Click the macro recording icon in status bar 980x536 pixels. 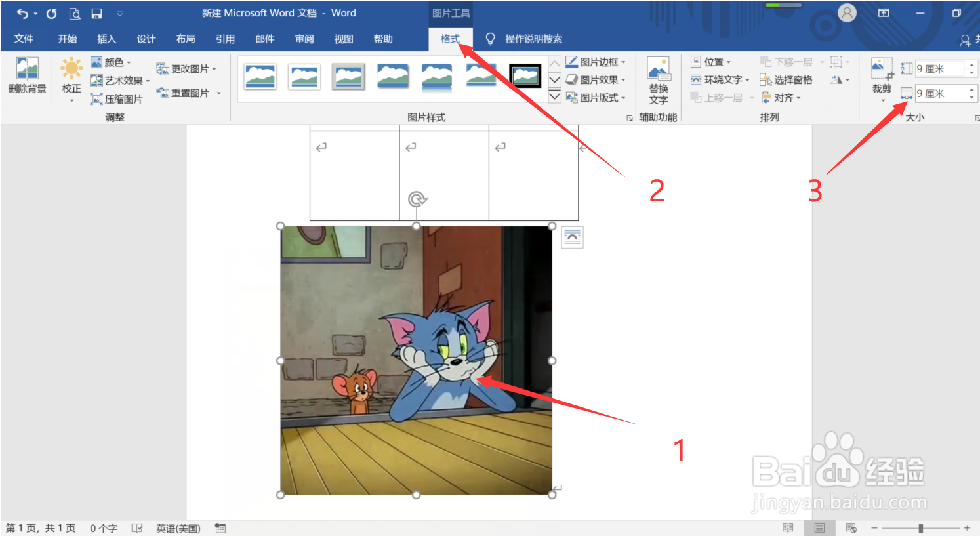tap(220, 528)
